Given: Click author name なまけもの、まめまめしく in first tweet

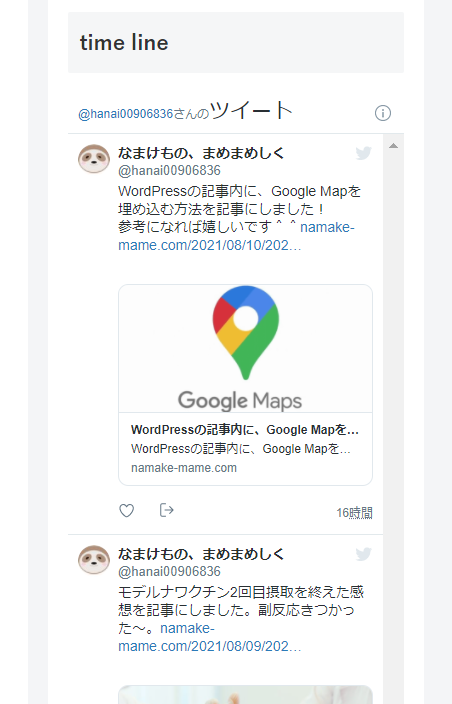Looking at the screenshot, I should (x=201, y=153).
